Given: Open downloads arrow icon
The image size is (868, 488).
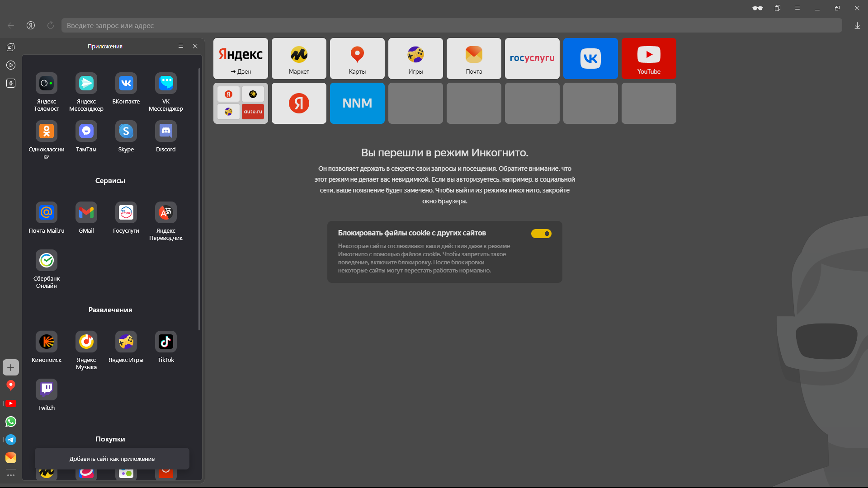Looking at the screenshot, I should (x=857, y=26).
